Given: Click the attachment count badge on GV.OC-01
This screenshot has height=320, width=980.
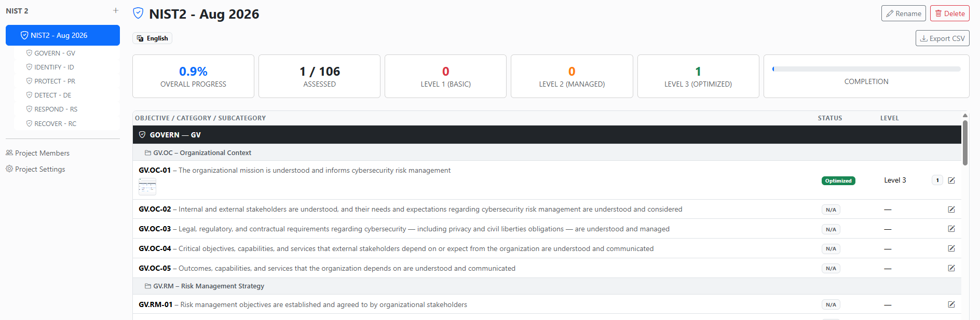Looking at the screenshot, I should point(937,180).
